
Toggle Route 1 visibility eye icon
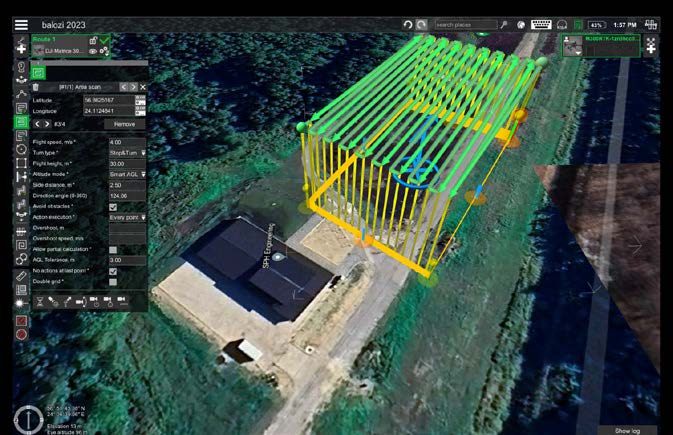point(93,50)
